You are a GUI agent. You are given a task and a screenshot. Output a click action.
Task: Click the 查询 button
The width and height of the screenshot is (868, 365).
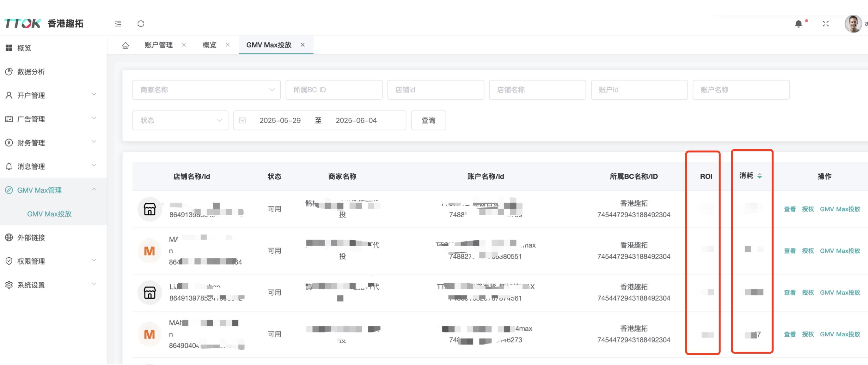tap(428, 121)
